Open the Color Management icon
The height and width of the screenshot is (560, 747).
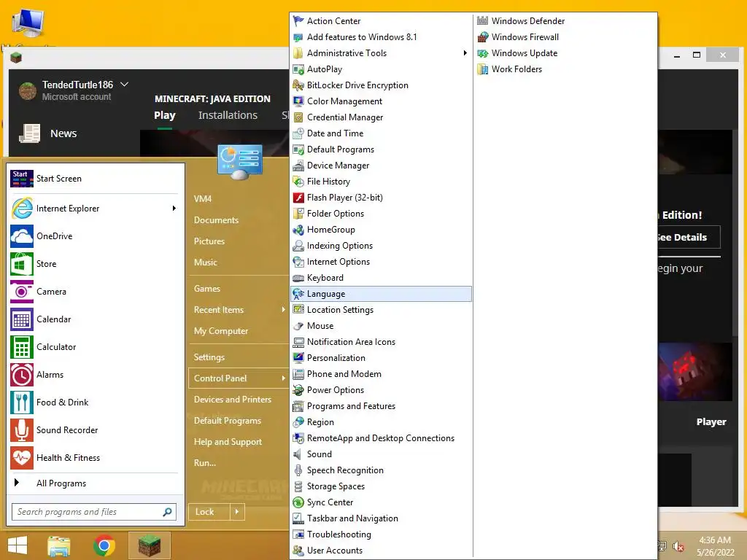(298, 101)
